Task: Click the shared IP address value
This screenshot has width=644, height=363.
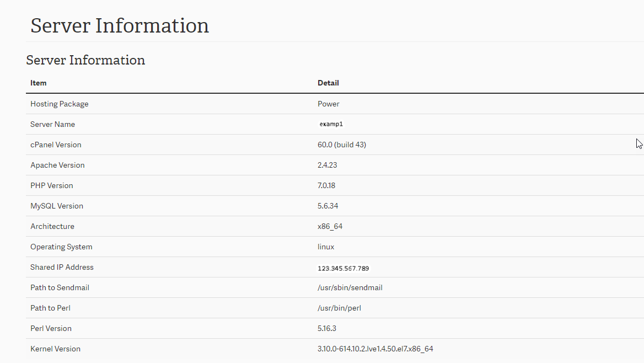Action: (x=344, y=269)
